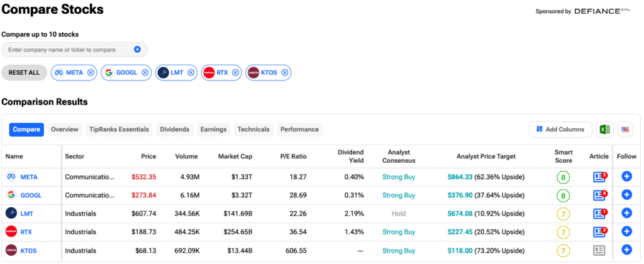Screen dimensions: 644x264
Task: Remove META chip with its X icon
Action: 91,73
